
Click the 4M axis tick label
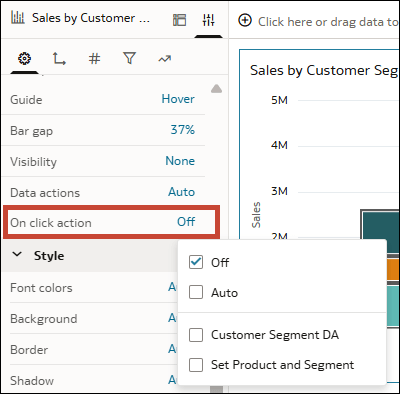[x=279, y=145]
